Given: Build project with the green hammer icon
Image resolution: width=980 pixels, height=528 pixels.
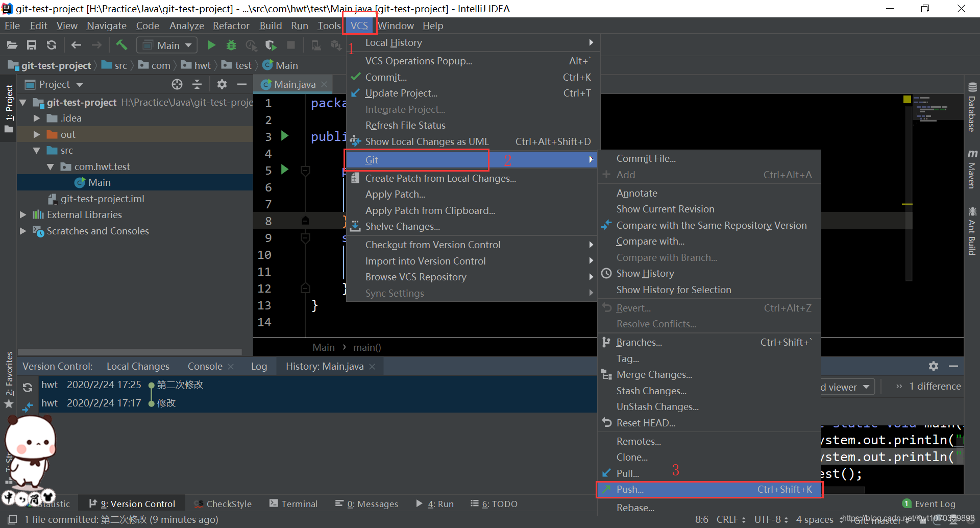Looking at the screenshot, I should coord(121,45).
